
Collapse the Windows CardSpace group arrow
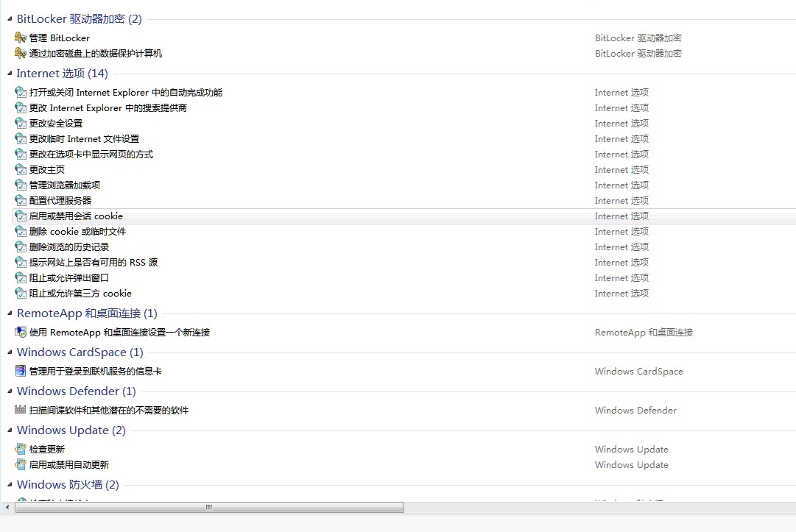coord(10,352)
